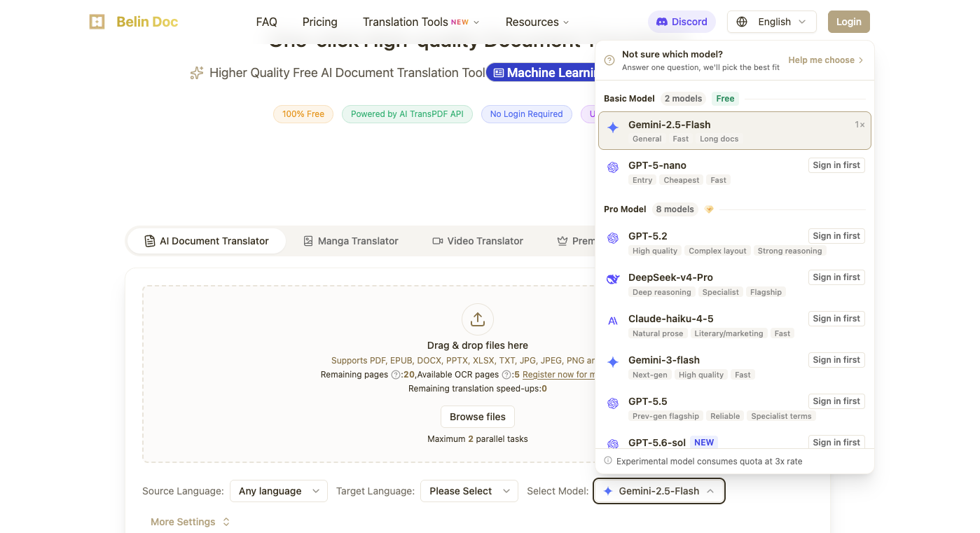Click the "Drag & drop files here" text
This screenshot has width=980, height=533.
click(x=478, y=345)
